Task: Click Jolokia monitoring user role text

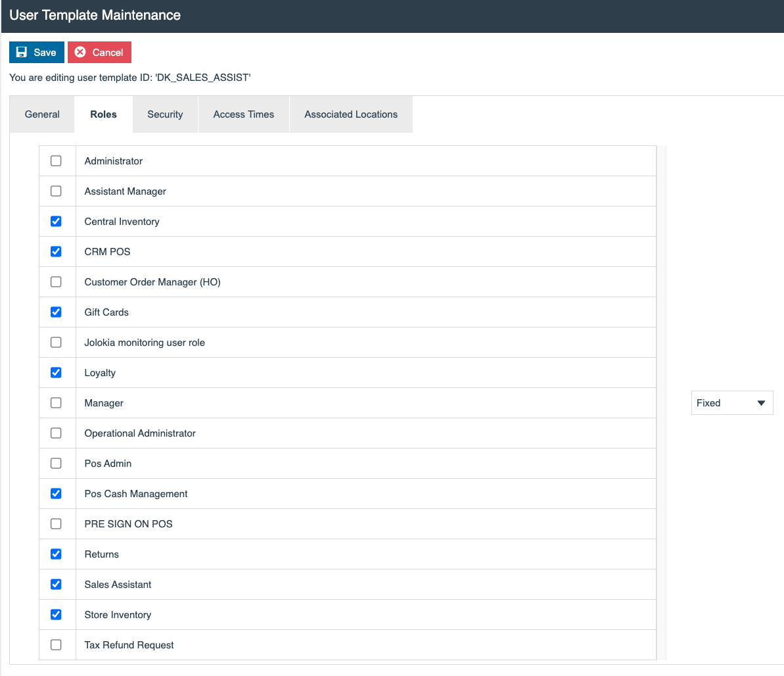Action: coord(145,343)
